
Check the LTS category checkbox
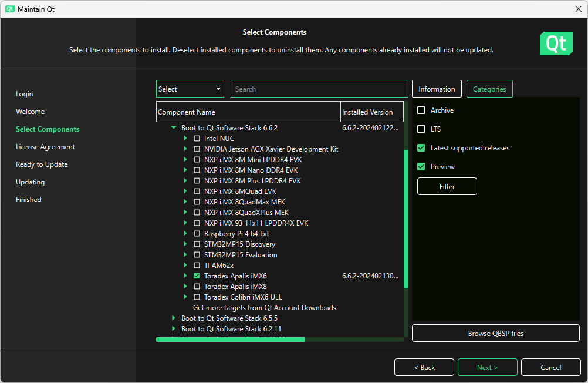tap(421, 129)
